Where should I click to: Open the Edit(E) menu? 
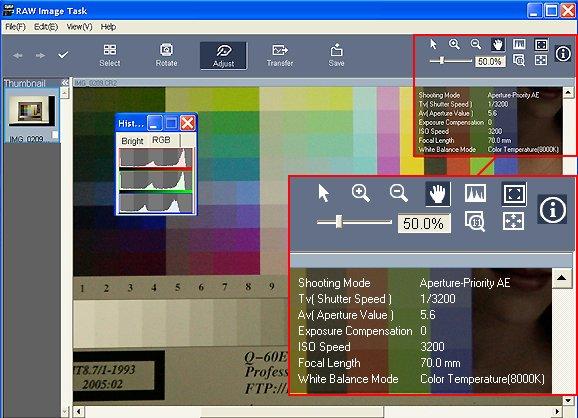coord(46,27)
